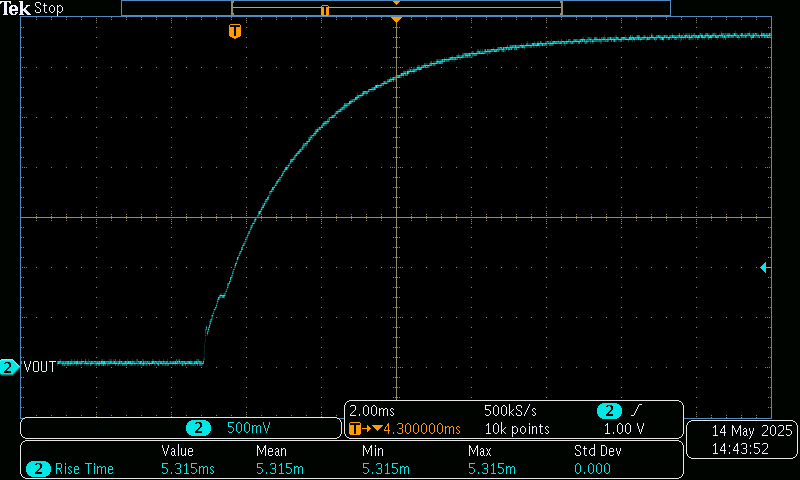Click the Max 5.315m reading
800x480 pixels.
pyautogui.click(x=492, y=469)
